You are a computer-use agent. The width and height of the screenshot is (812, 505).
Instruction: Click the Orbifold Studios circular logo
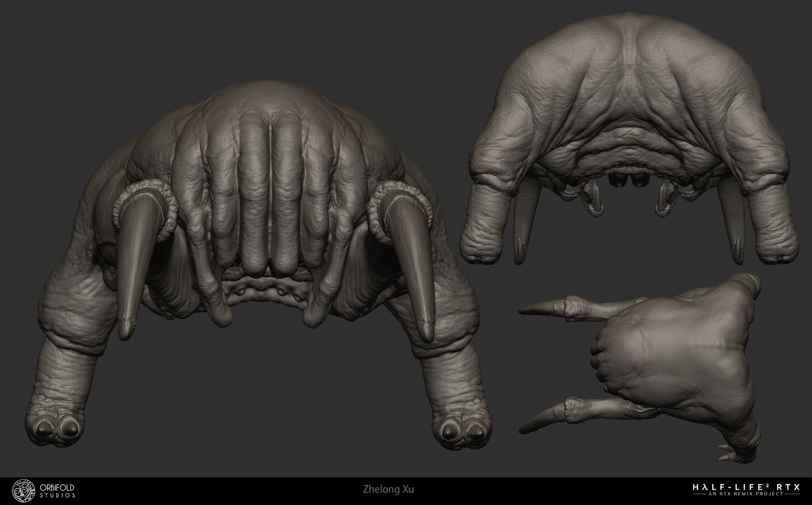pos(24,491)
